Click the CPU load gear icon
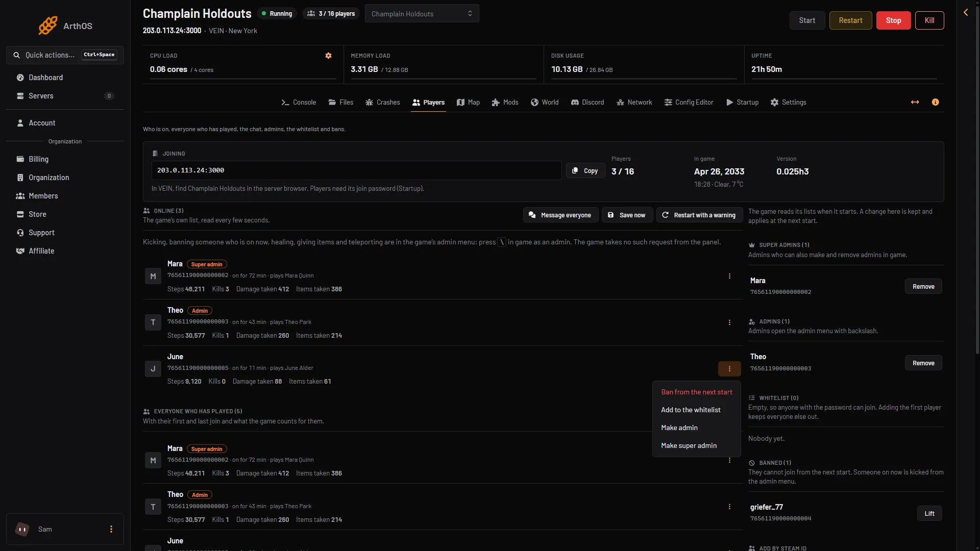Viewport: 980px width, 551px height. pos(328,56)
